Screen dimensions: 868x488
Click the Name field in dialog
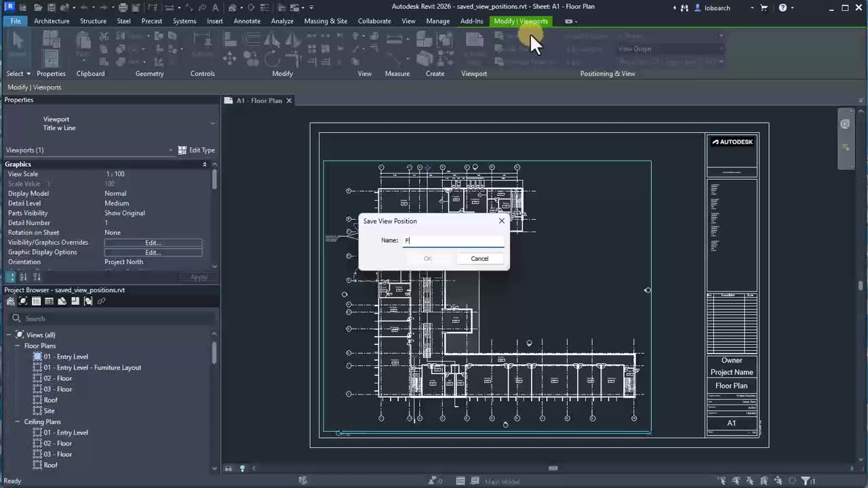click(x=454, y=241)
